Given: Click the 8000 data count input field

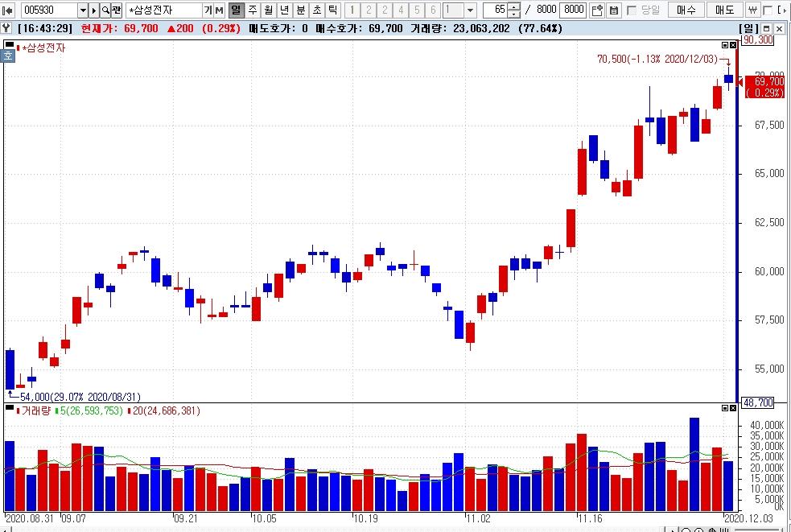Looking at the screenshot, I should (574, 10).
